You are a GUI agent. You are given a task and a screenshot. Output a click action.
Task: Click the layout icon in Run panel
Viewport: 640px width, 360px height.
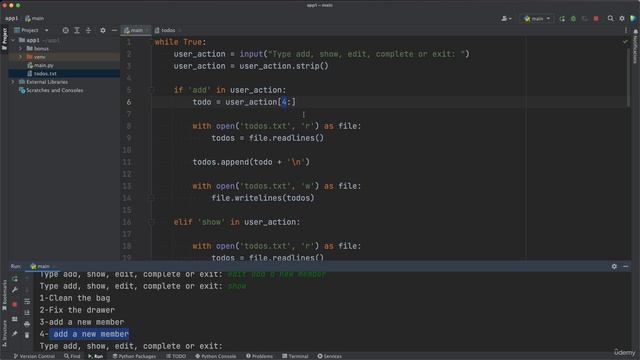click(15, 319)
